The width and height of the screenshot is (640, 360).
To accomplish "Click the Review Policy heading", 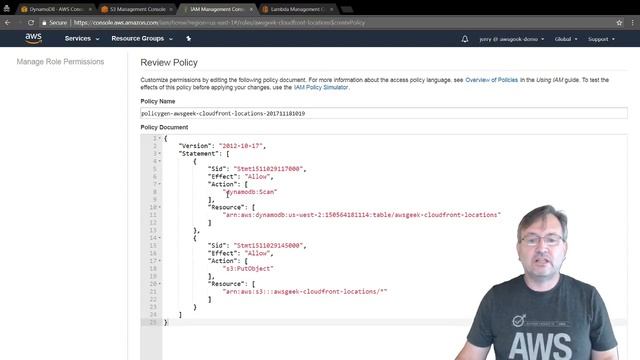I will (169, 62).
